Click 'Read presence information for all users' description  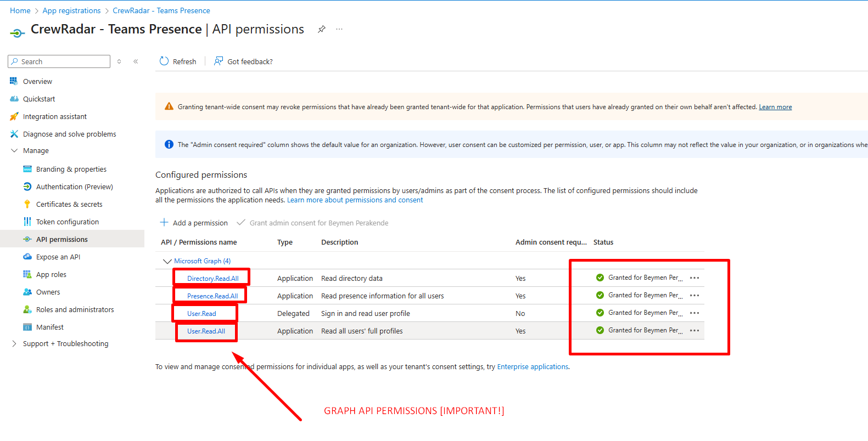pyautogui.click(x=383, y=296)
